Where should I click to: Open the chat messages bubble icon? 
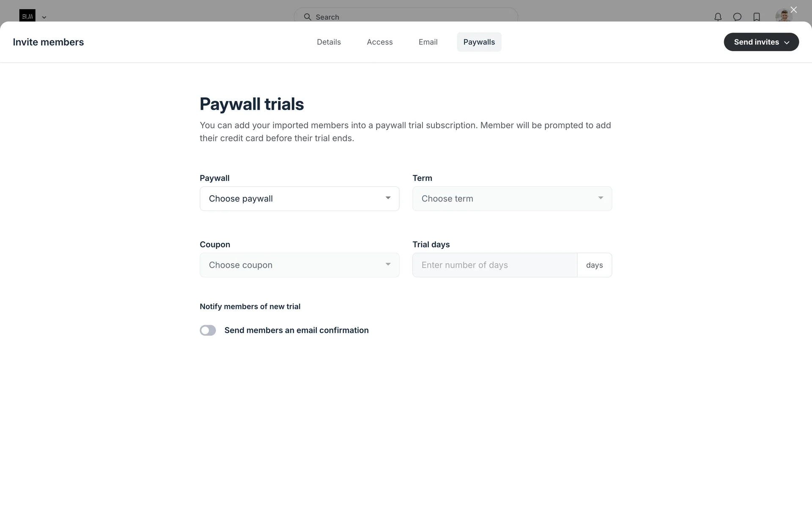click(737, 17)
